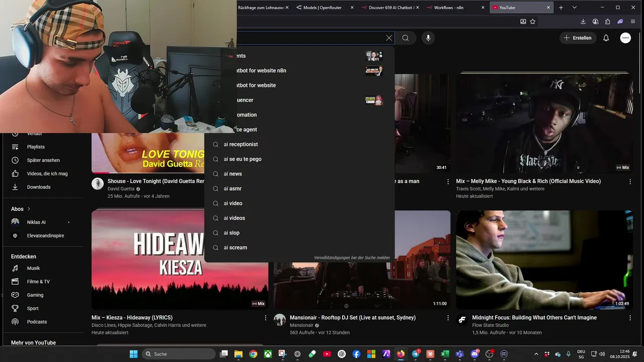Viewport: 644px width, 362px height.
Task: Open the 'Shouse - Love Tonight' video title
Action: coord(156,181)
